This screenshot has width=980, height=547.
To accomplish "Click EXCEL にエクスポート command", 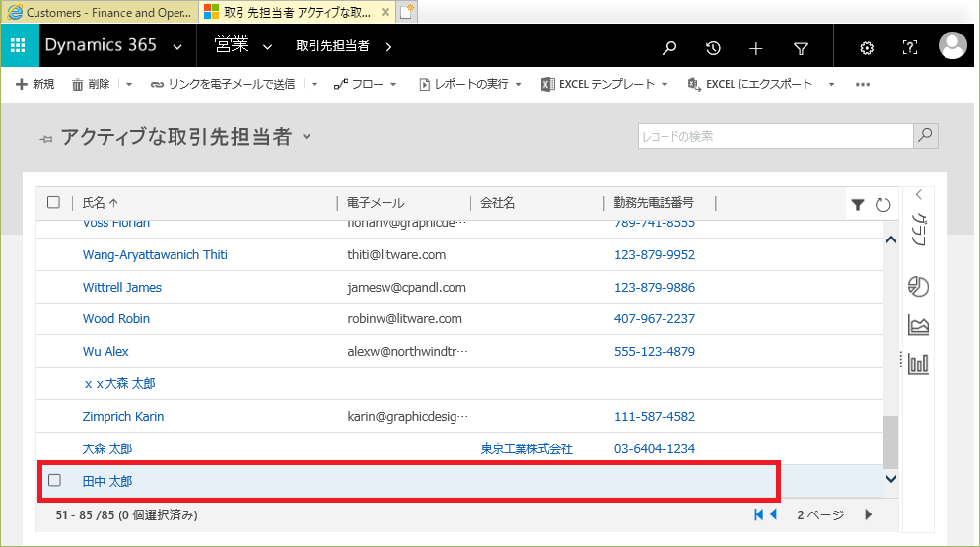I will click(x=750, y=84).
